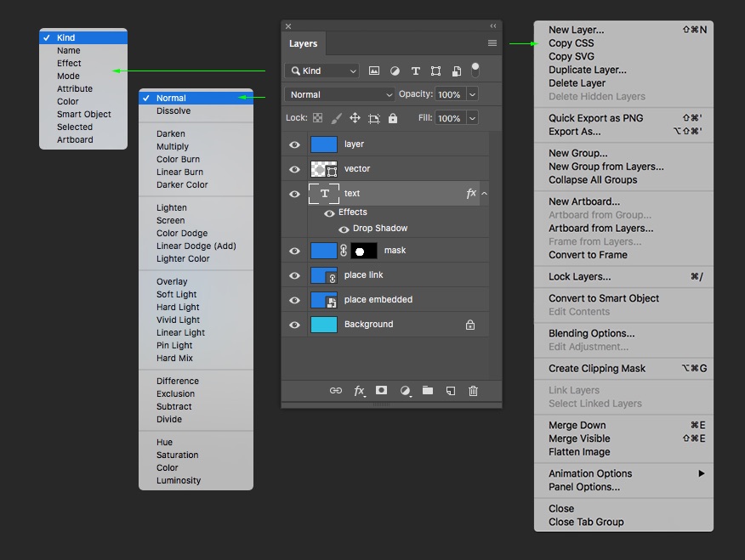Screen dimensions: 745x560
Task: Create a new group with folder icon
Action: (428, 390)
